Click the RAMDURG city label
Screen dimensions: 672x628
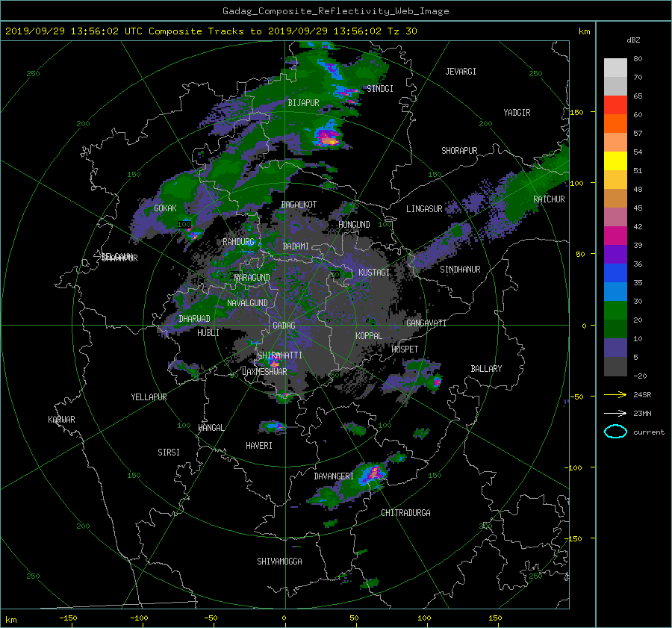coord(238,242)
